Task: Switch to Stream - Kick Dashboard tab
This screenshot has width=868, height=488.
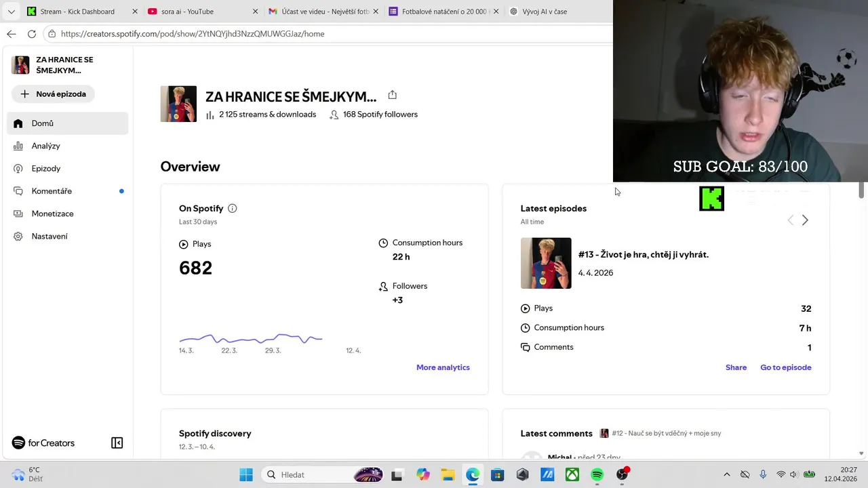Action: tap(80, 12)
